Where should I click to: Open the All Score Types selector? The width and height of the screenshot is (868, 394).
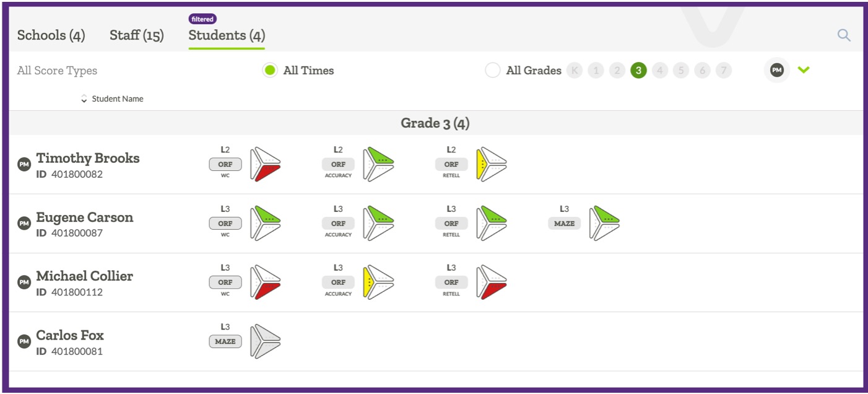pos(56,70)
